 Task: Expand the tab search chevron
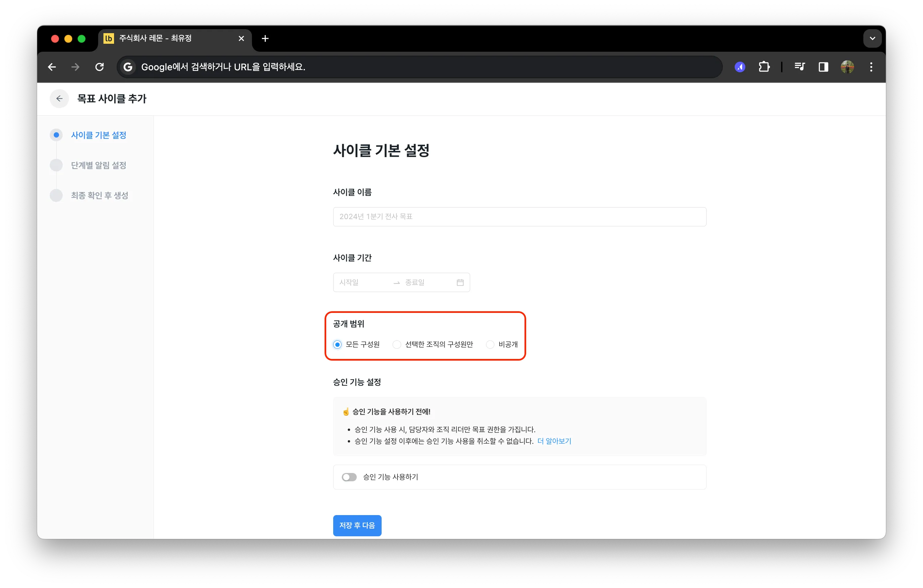click(872, 38)
